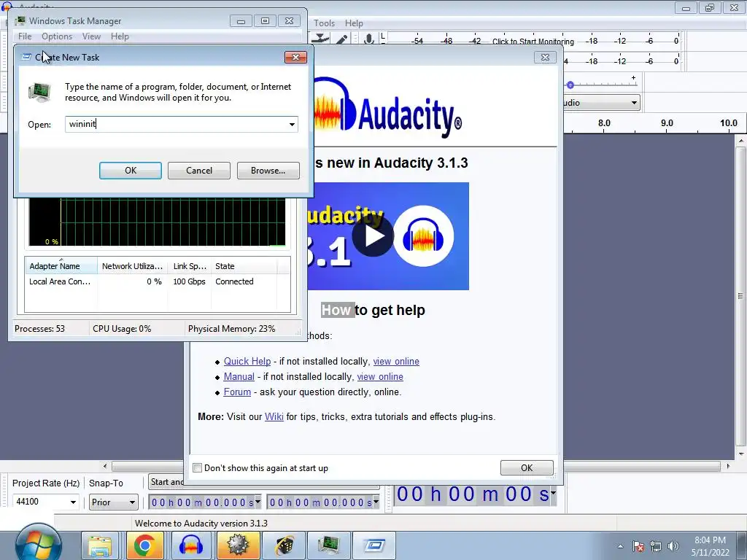Open first selection time format dropdown arrow

pyautogui.click(x=258, y=502)
